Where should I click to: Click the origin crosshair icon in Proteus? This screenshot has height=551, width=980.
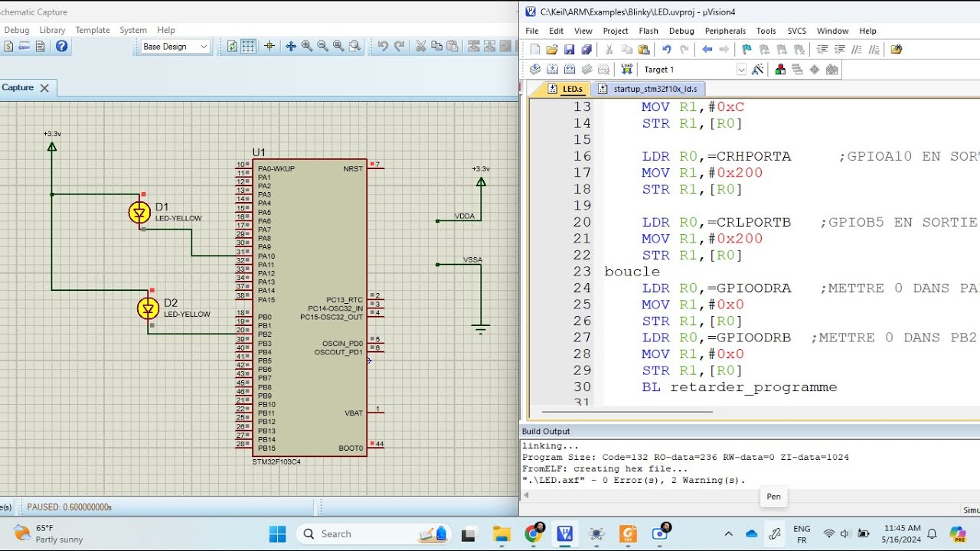tap(269, 46)
